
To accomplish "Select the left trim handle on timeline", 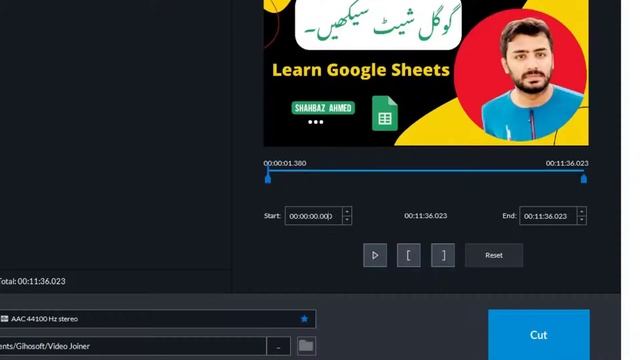I will (x=268, y=178).
